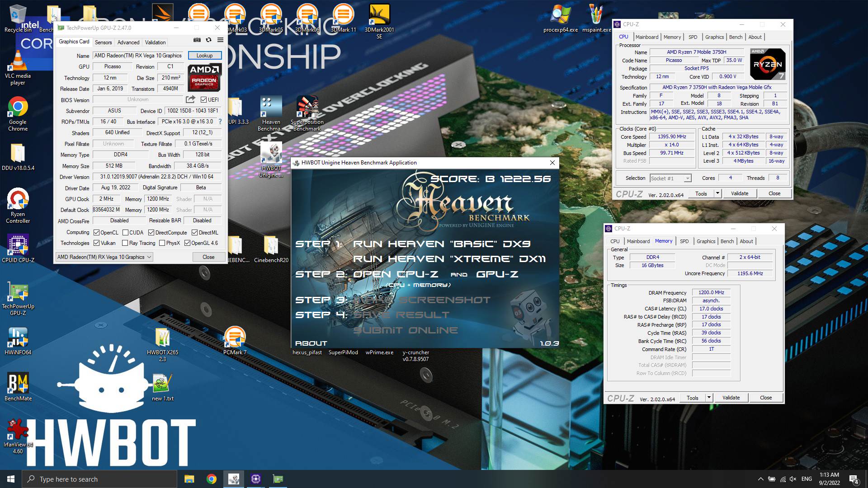Click the Windows Start button
Image resolution: width=868 pixels, height=488 pixels.
pyautogui.click(x=11, y=479)
